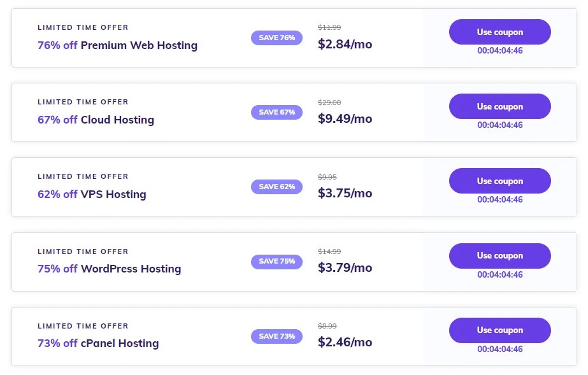Click the crossed-out $29.00 original price

pyautogui.click(x=329, y=102)
